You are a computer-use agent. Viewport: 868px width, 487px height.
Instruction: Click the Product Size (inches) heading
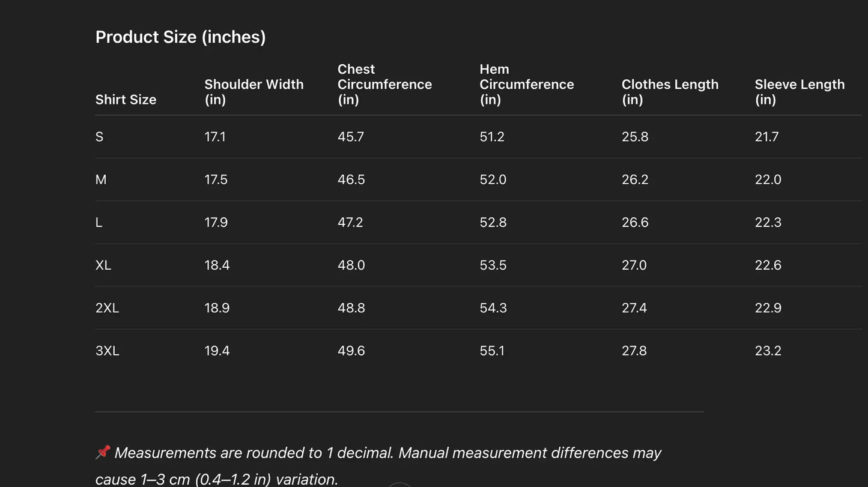click(180, 37)
